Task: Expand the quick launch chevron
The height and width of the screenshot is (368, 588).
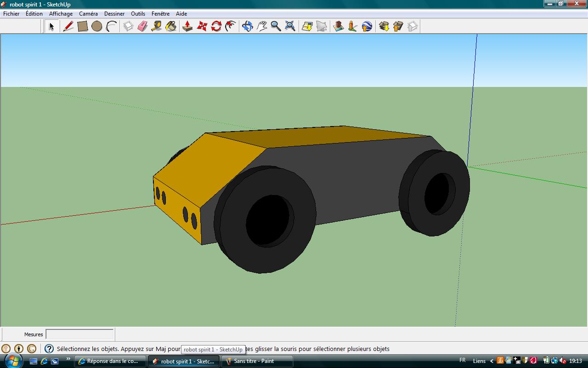Action: coord(68,359)
